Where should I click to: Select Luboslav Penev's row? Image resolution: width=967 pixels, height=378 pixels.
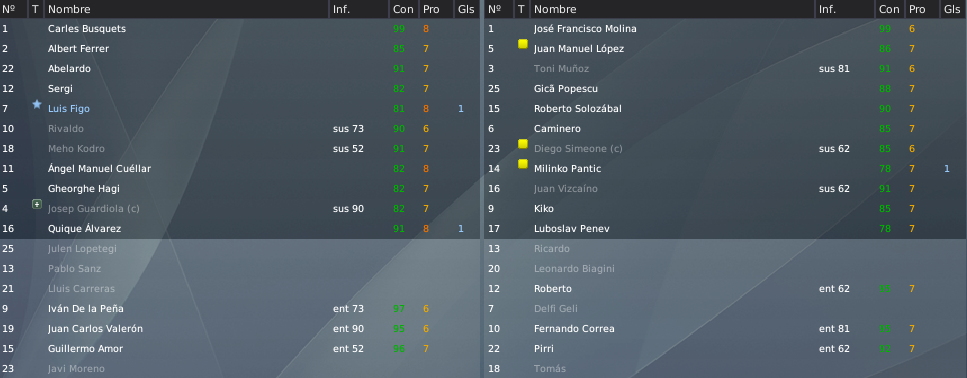(x=725, y=229)
